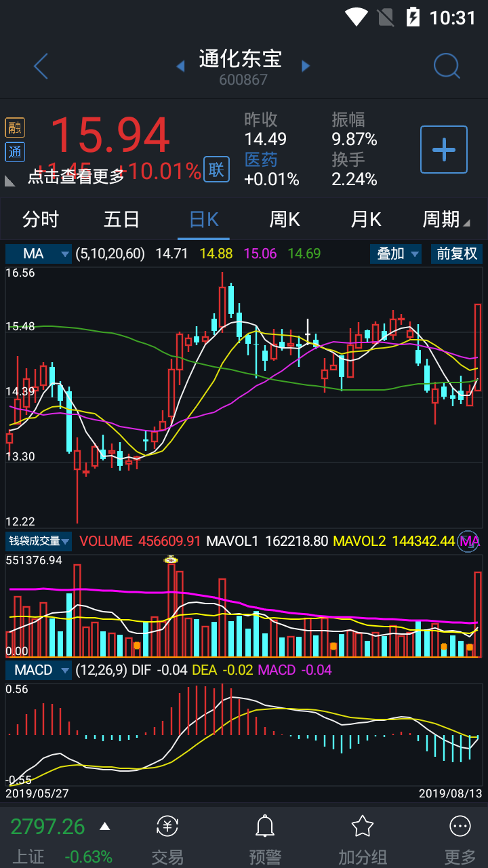This screenshot has width=488, height=868.
Task: Switch to previous stock triangle
Action: click(x=180, y=66)
